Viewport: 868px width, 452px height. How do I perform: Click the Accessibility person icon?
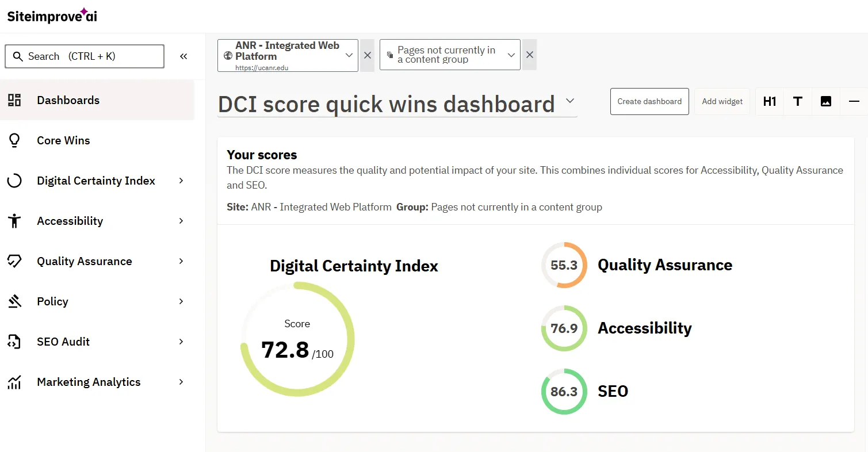pyautogui.click(x=15, y=220)
